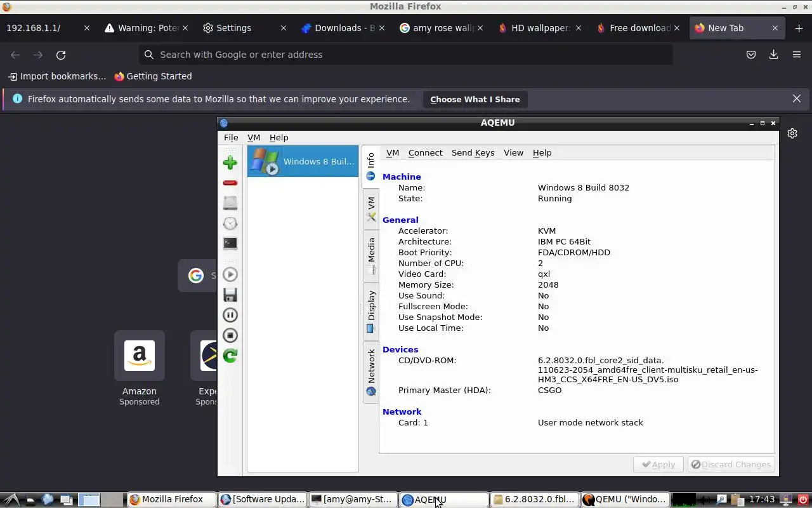Open the Connect menu
The image size is (812, 508).
[x=425, y=152]
